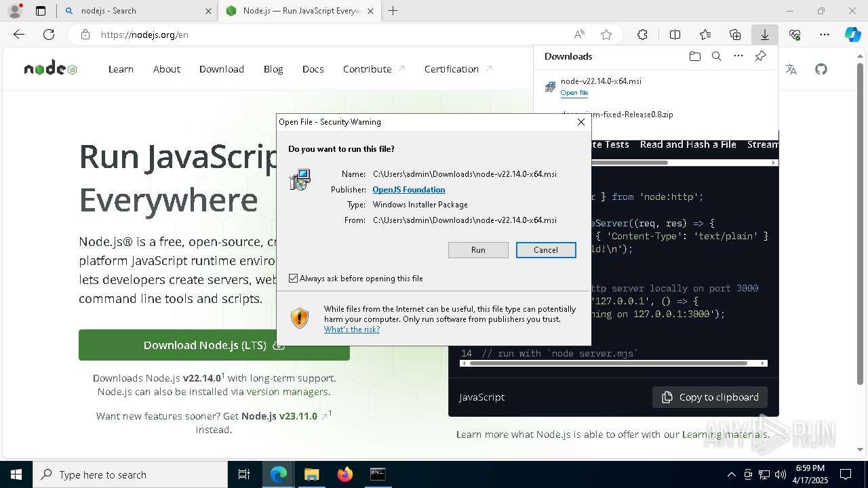Toggle the Split screen icon
Viewport: 868px width, 488px height.
tap(675, 35)
